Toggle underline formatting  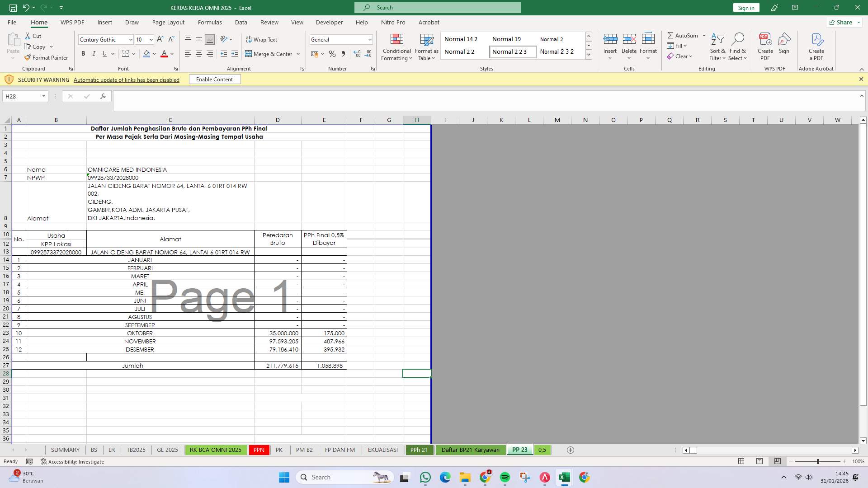(x=104, y=53)
